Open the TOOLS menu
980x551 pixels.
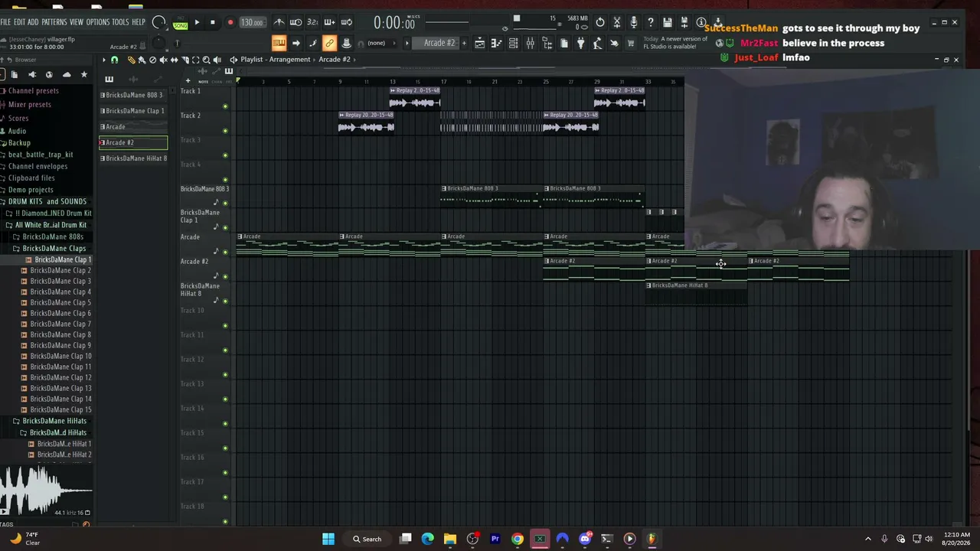point(120,22)
